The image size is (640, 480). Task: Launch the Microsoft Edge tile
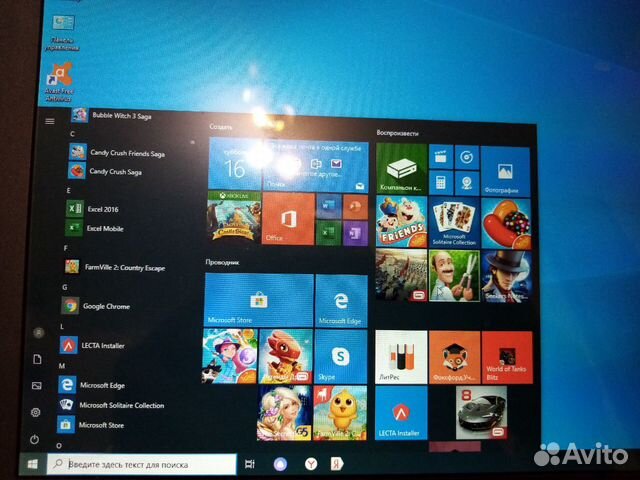click(x=341, y=300)
